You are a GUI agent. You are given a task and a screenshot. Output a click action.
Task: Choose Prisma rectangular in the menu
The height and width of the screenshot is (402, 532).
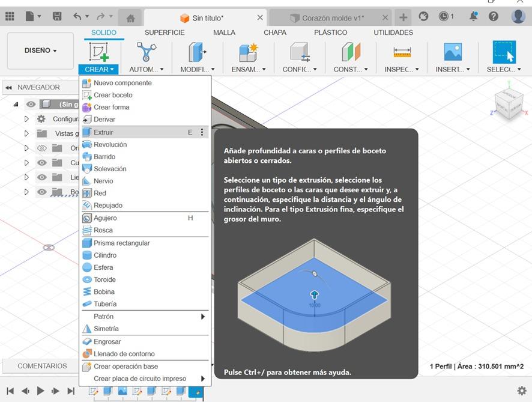121,243
